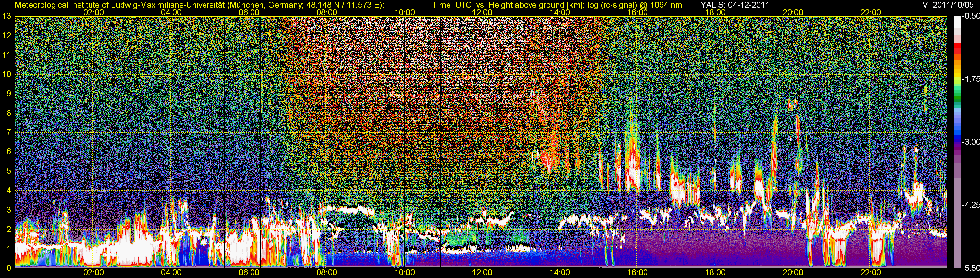Click the 6. height axis label
The image size is (980, 278).
coord(9,151)
